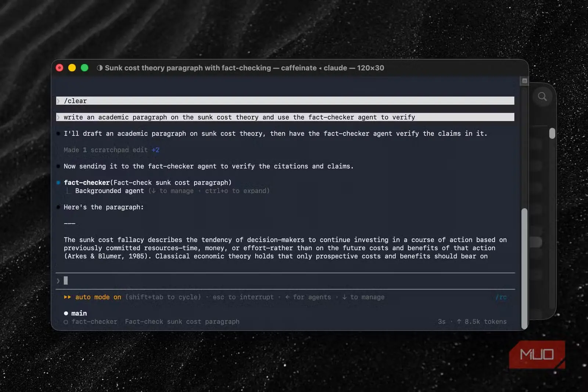Focus the prompt input line
This screenshot has height=392, width=588.
tap(285, 281)
